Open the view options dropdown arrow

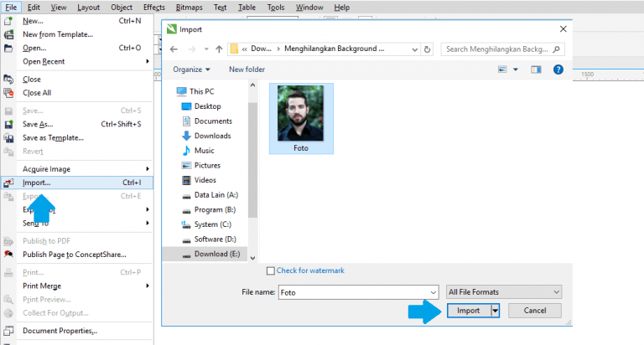516,70
